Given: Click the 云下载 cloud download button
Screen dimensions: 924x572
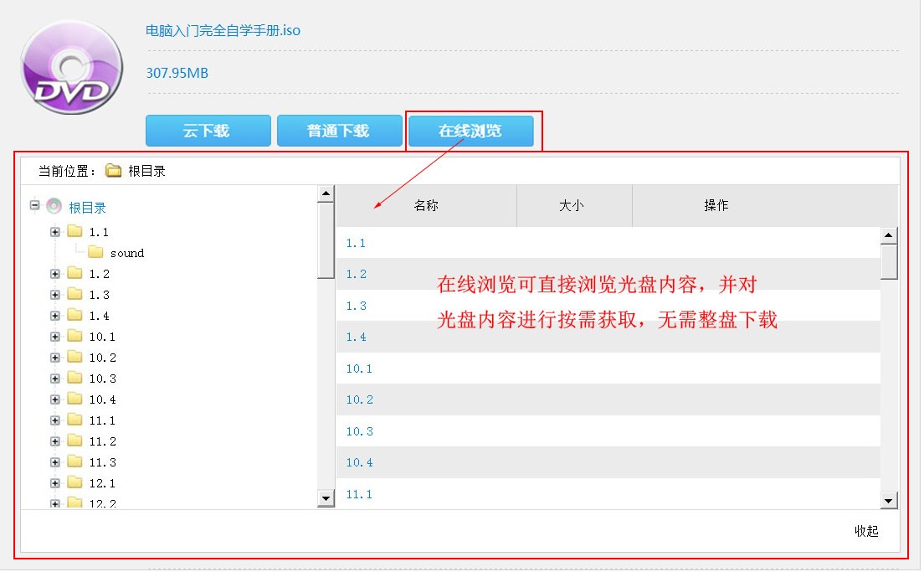Looking at the screenshot, I should pyautogui.click(x=208, y=131).
